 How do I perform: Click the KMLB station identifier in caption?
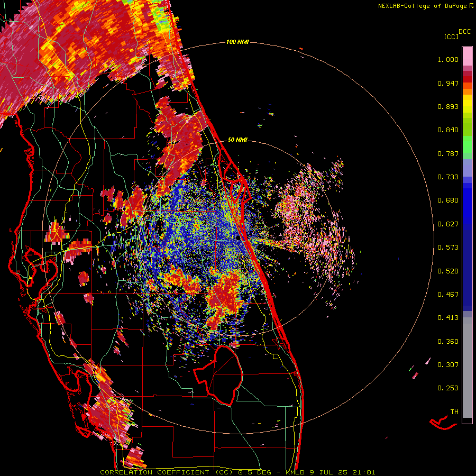coord(296,472)
